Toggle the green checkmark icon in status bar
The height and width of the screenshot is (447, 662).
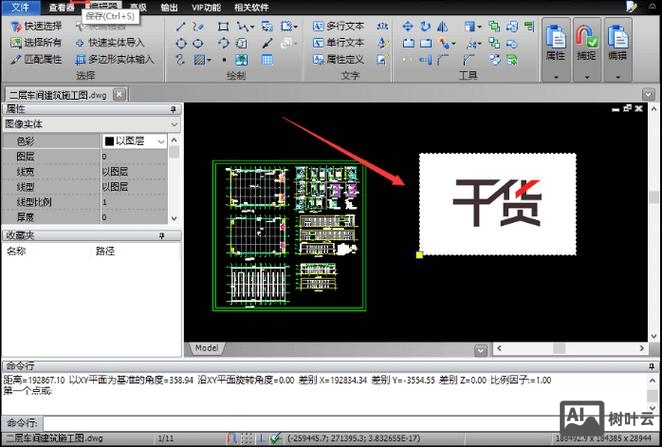(276, 438)
